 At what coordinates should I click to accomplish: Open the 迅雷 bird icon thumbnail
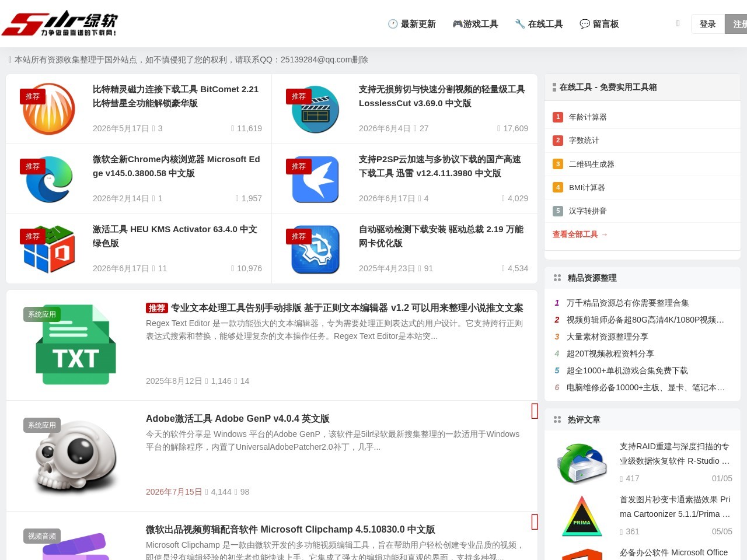pos(315,179)
